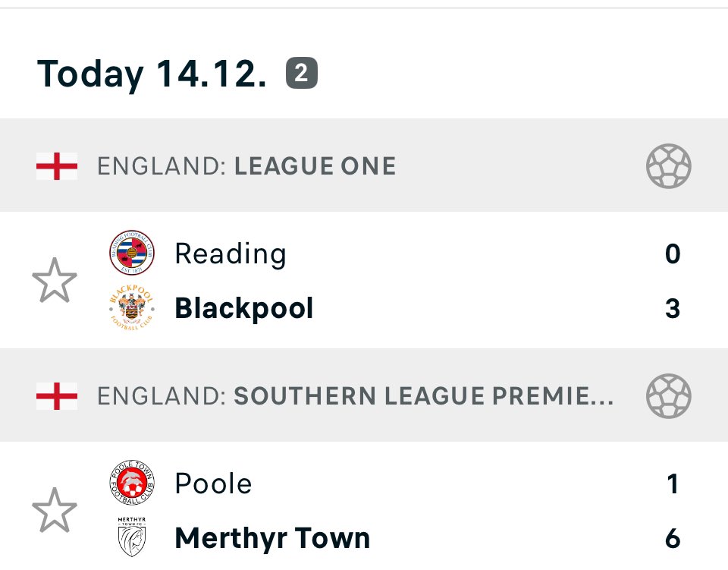Screen dimensions: 728x570
Task: Open Merthyr Town's score of 6
Action: pos(673,538)
